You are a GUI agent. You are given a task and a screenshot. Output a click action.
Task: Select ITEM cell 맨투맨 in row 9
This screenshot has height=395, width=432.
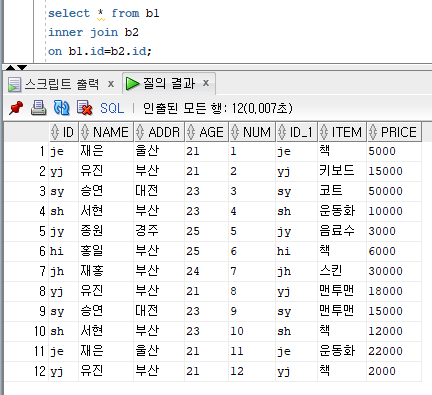pos(342,311)
